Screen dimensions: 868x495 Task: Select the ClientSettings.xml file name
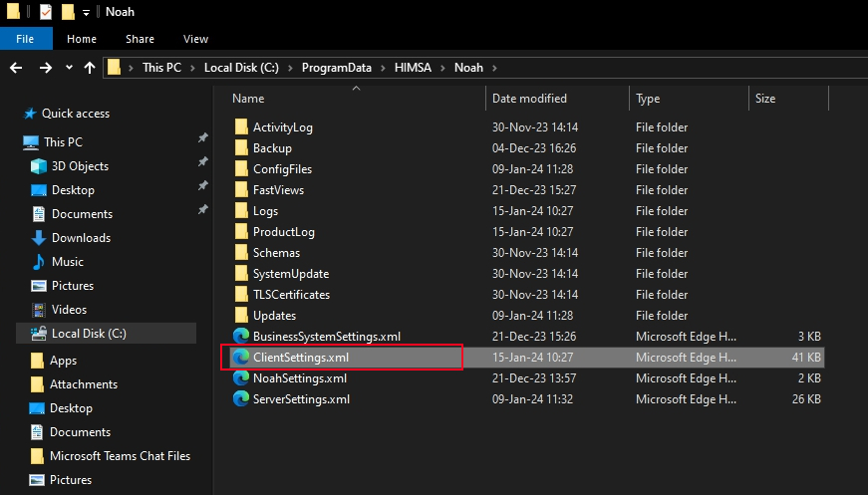pyautogui.click(x=301, y=358)
